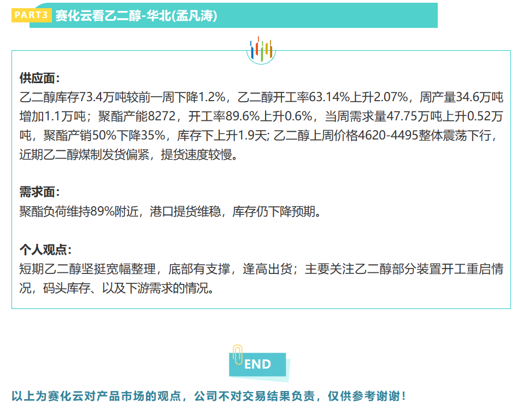Image resolution: width=523 pixels, height=420 pixels.
Task: Click the text 码头库存、以及下游需求的情况
Action: 125,288
